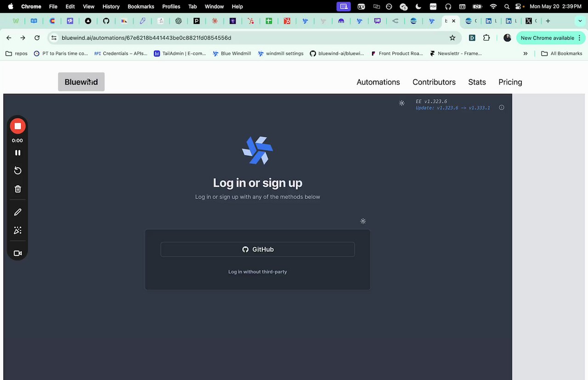Click the cursor effects wand icon
This screenshot has width=588, height=380.
point(17,230)
